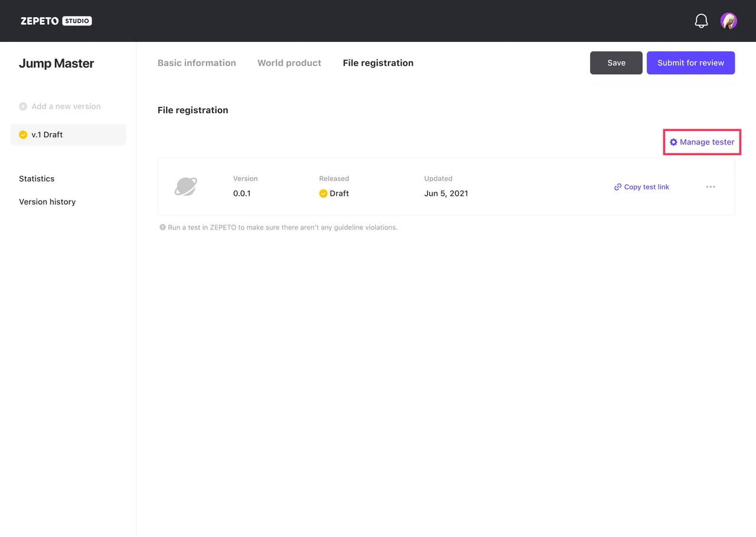The image size is (756, 537).
Task: Switch to the Basic information tab
Action: coord(197,63)
